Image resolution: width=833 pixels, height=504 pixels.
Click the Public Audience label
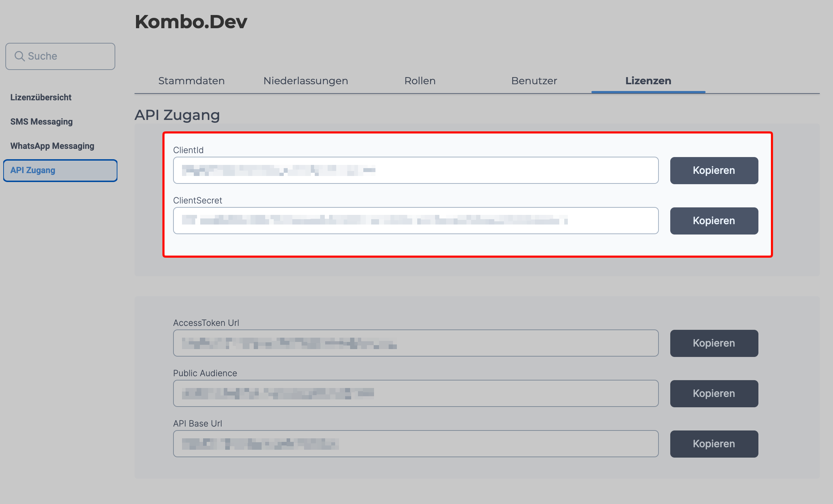point(205,373)
